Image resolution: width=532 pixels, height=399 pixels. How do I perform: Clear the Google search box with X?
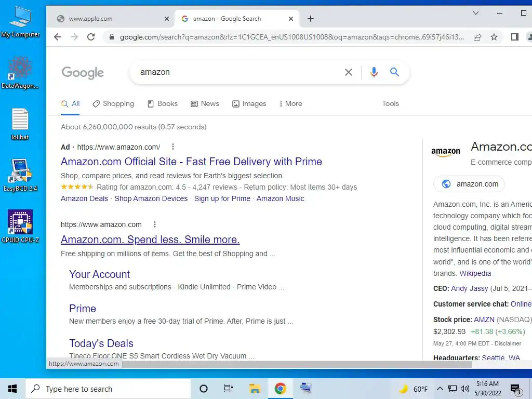pyautogui.click(x=349, y=72)
